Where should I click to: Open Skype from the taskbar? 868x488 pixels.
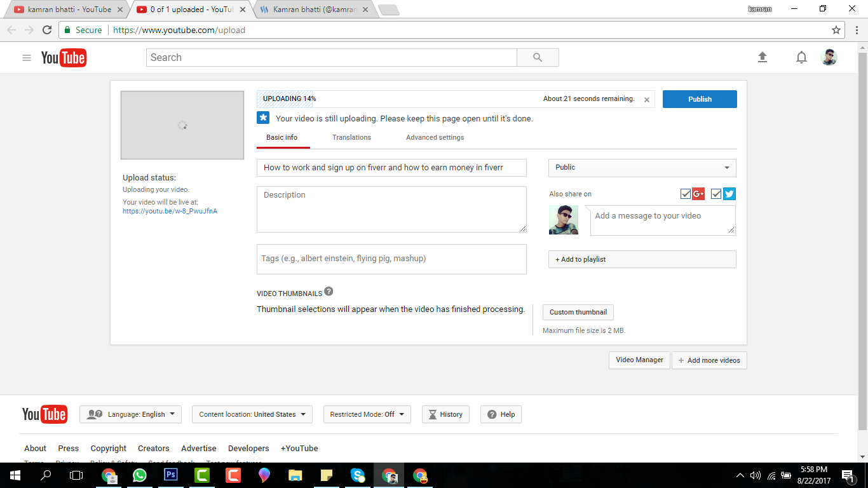(358, 475)
